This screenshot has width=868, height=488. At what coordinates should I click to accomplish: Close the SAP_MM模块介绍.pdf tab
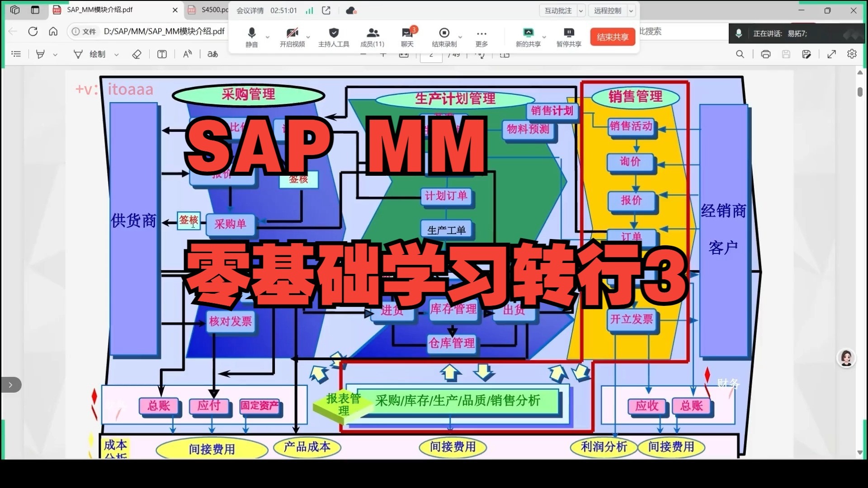(x=175, y=10)
